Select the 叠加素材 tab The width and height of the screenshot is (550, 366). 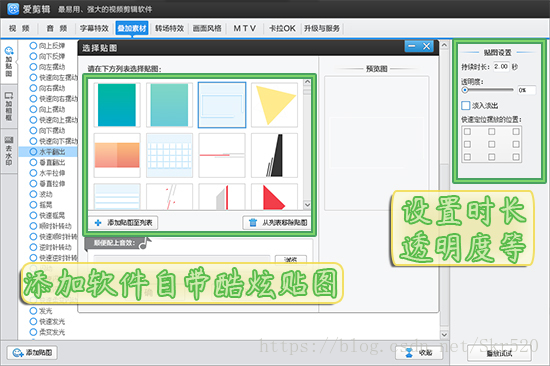pyautogui.click(x=132, y=28)
